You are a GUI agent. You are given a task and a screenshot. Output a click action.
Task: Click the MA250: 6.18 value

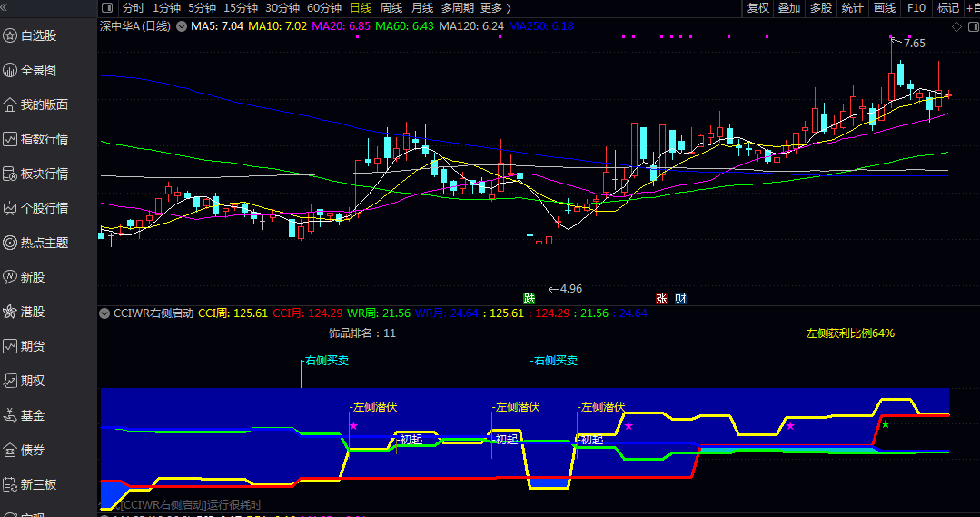point(541,26)
